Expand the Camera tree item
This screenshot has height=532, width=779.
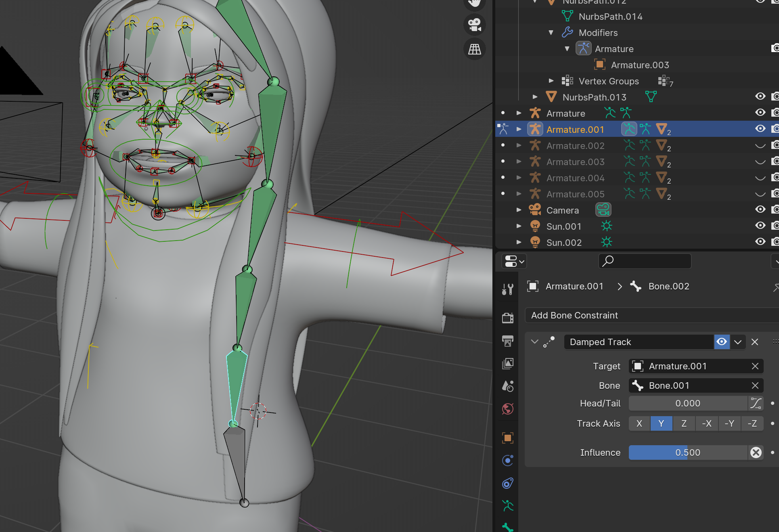pyautogui.click(x=519, y=210)
